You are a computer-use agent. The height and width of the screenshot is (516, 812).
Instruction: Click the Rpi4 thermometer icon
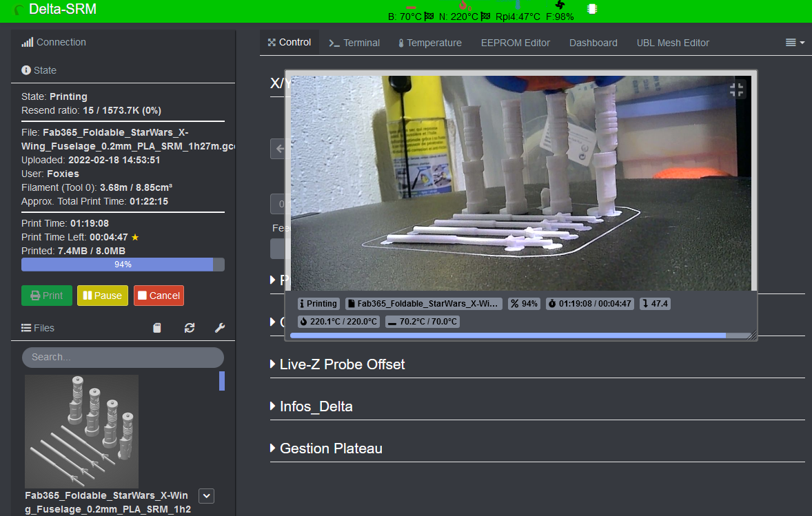pos(517,6)
